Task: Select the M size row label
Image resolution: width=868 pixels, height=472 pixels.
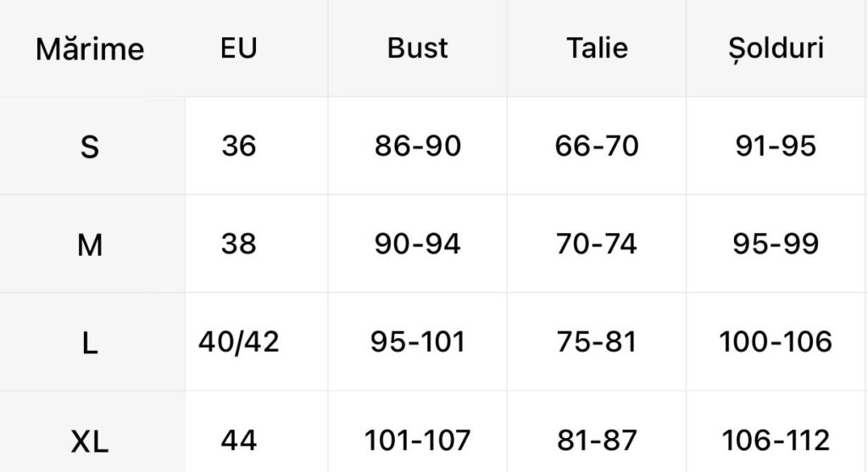Action: 90,245
